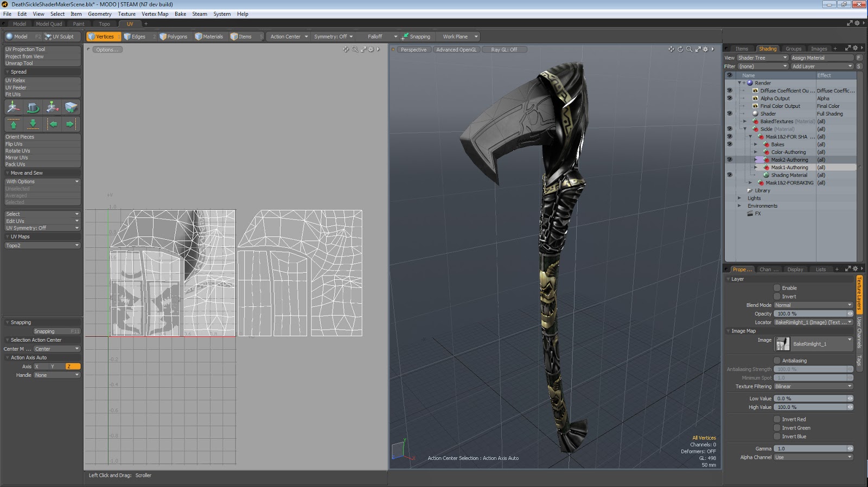The width and height of the screenshot is (868, 487).
Task: Open the UV Sculpt tool
Action: [60, 37]
